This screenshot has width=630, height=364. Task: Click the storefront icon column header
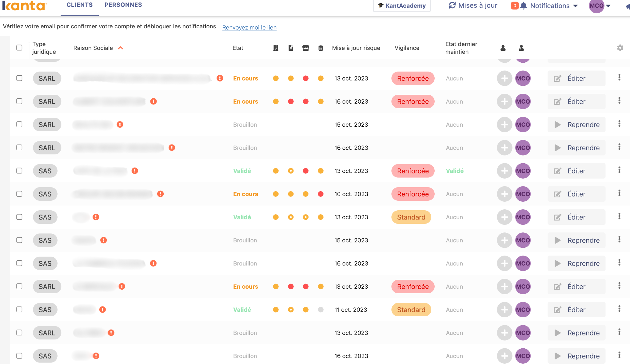point(305,48)
